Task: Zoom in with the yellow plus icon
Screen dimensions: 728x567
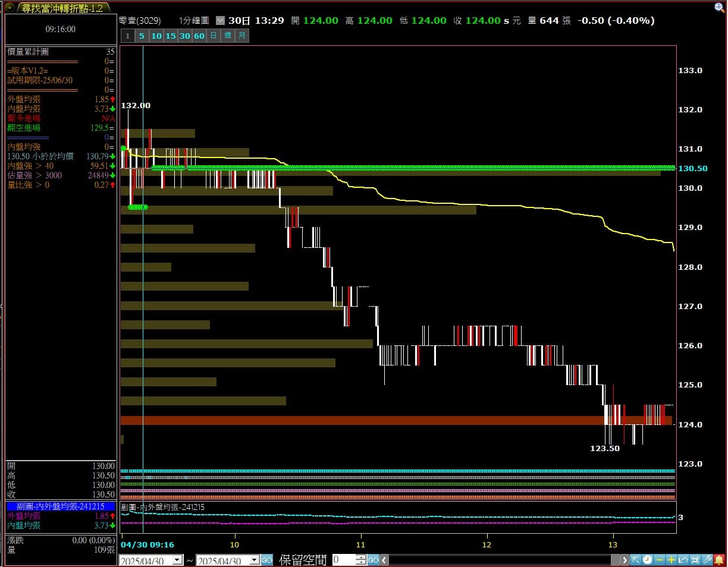Action: 671,560
